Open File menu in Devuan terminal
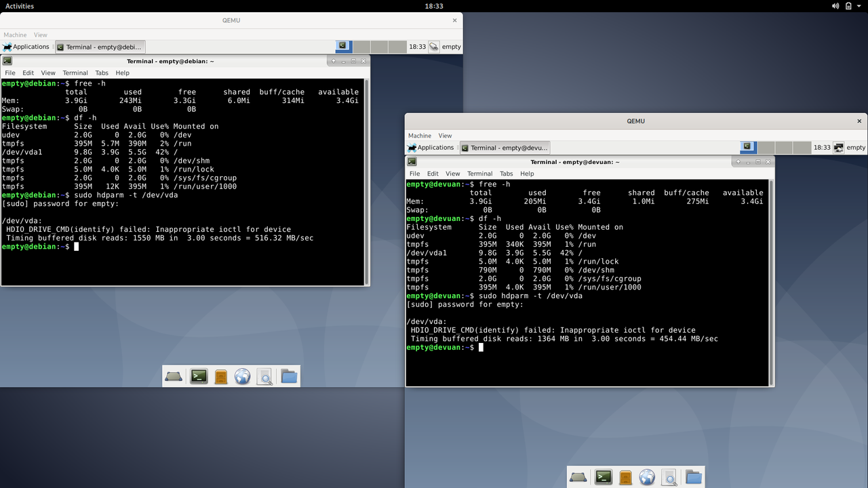 (414, 174)
